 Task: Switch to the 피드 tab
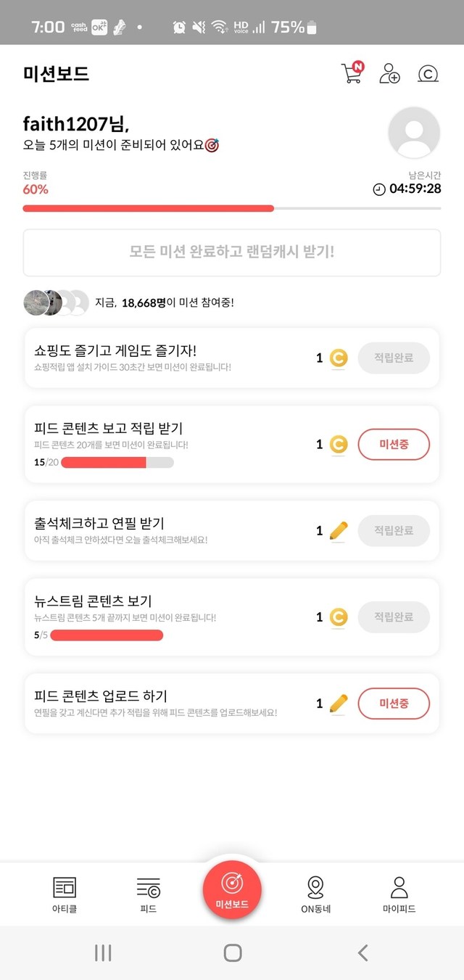148,893
